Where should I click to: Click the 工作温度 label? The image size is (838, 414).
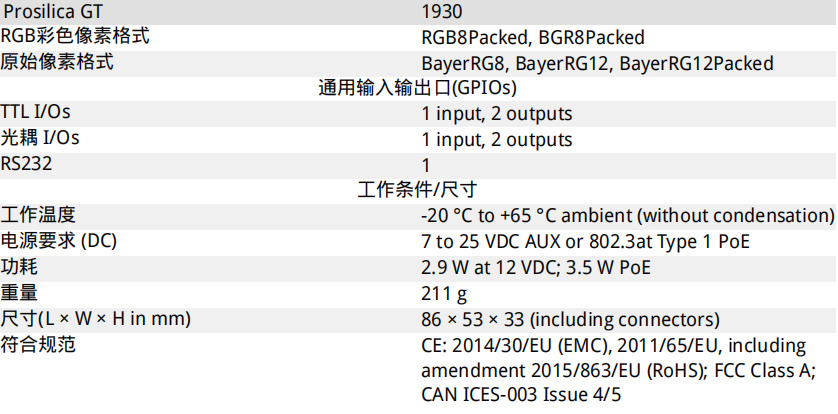pos(38,215)
